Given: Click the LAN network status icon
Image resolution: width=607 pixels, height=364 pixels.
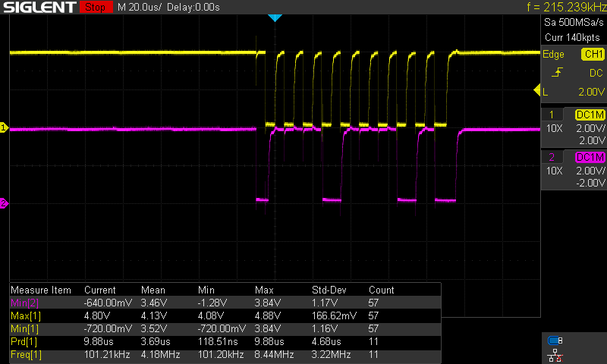Looking at the screenshot, I should point(555,356).
